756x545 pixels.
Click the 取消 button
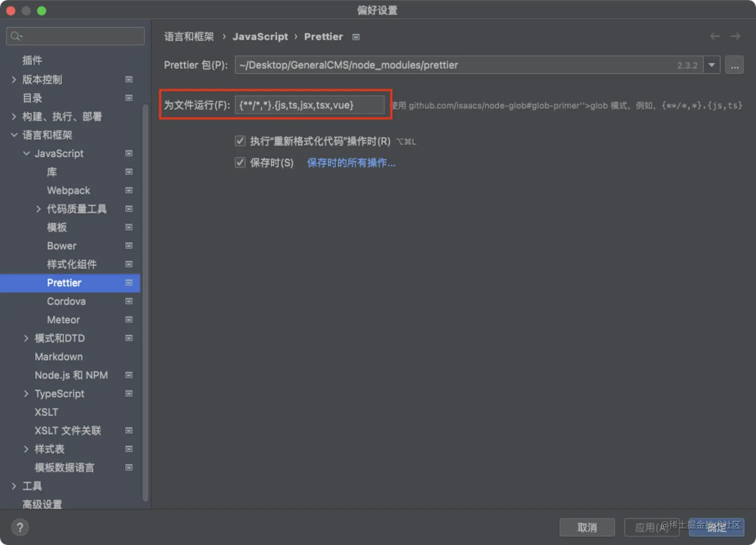(587, 527)
